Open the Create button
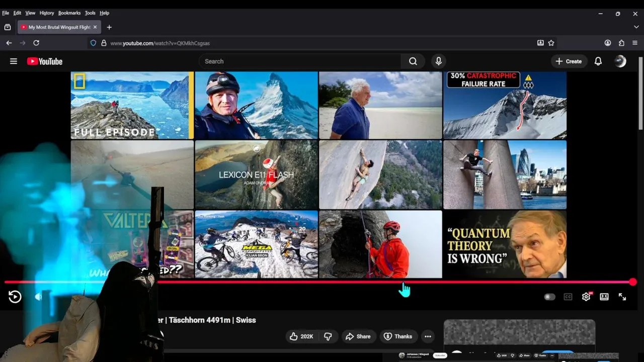This screenshot has width=644, height=362. tap(569, 61)
